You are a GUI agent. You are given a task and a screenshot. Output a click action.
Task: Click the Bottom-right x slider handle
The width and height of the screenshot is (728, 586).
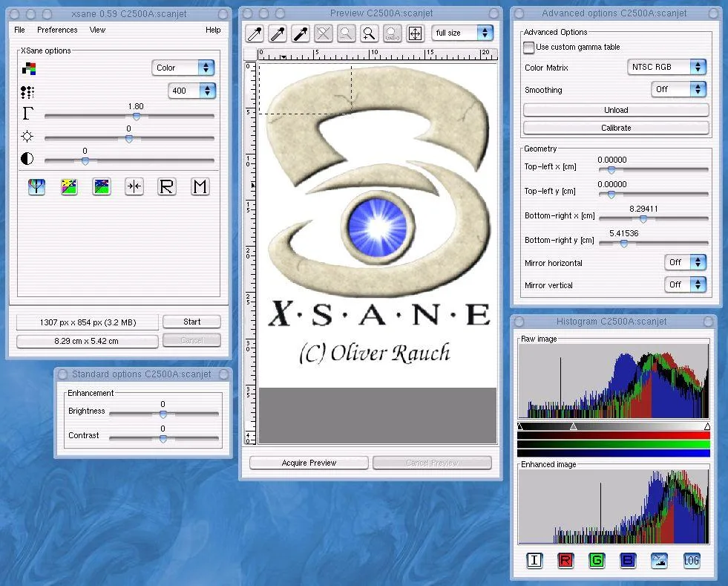[x=643, y=219]
